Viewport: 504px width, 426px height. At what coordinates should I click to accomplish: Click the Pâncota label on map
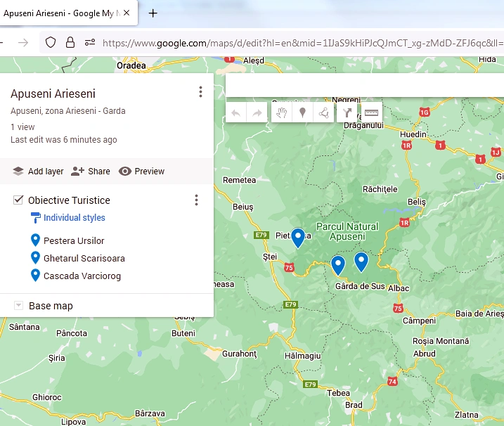point(72,333)
